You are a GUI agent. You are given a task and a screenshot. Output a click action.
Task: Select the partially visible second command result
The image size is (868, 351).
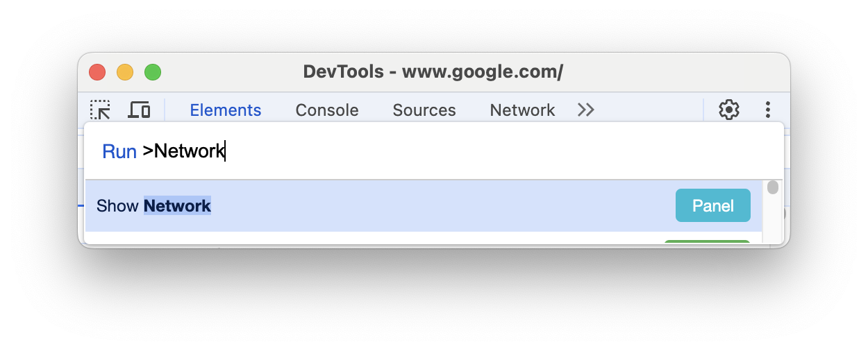pyautogui.click(x=347, y=240)
